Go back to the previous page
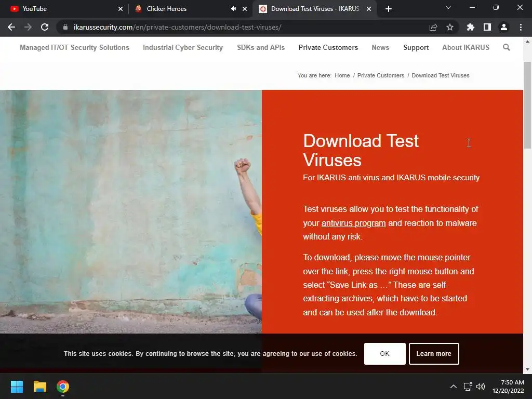Viewport: 532px width, 399px height. [x=11, y=27]
